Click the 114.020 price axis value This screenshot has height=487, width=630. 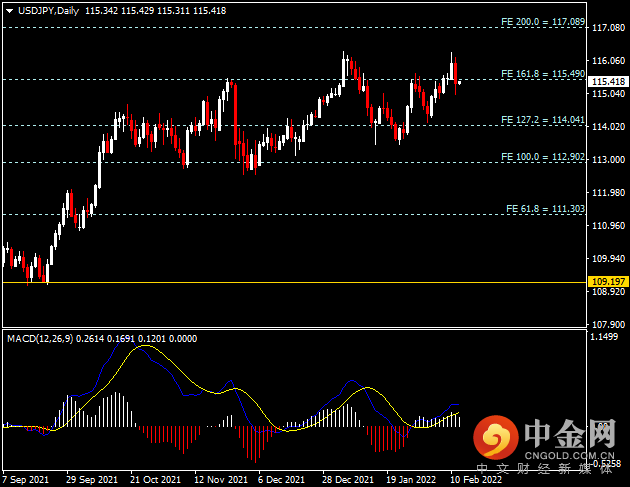(x=608, y=127)
